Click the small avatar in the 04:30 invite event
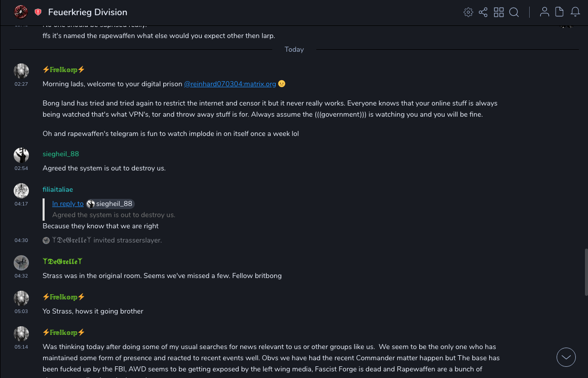Image resolution: width=588 pixels, height=378 pixels. [46, 240]
